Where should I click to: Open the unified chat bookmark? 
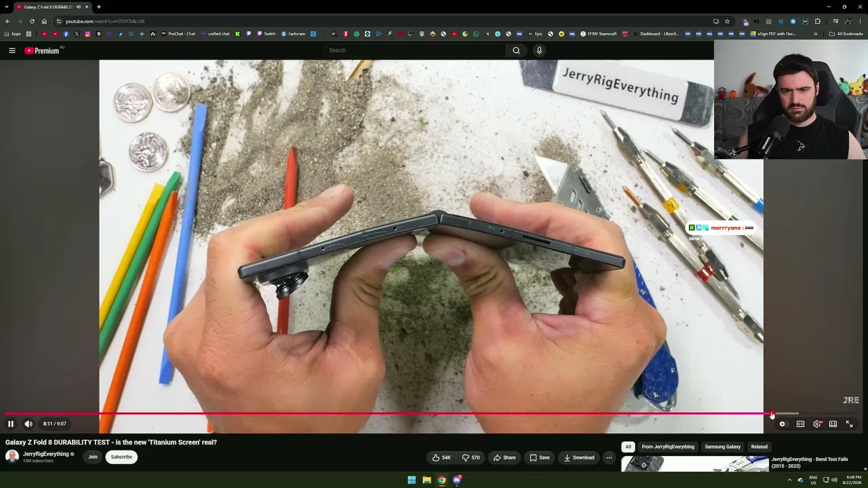[x=216, y=34]
